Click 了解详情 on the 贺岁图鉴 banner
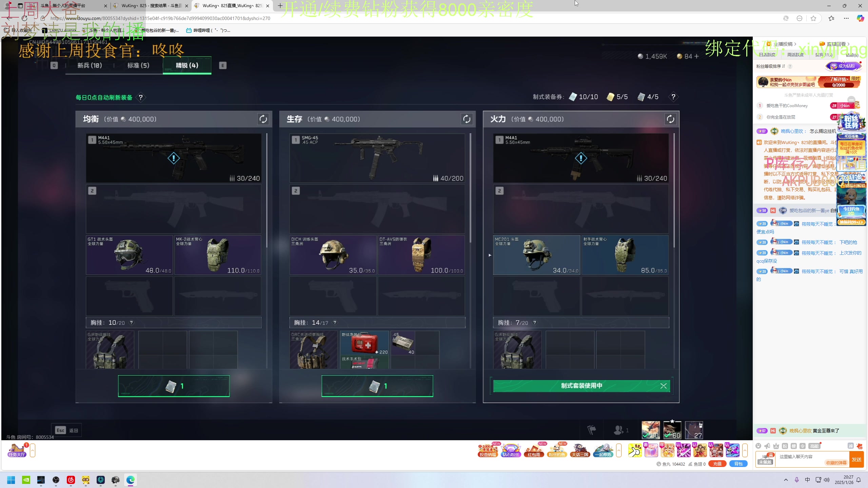868x488 pixels. tap(839, 79)
